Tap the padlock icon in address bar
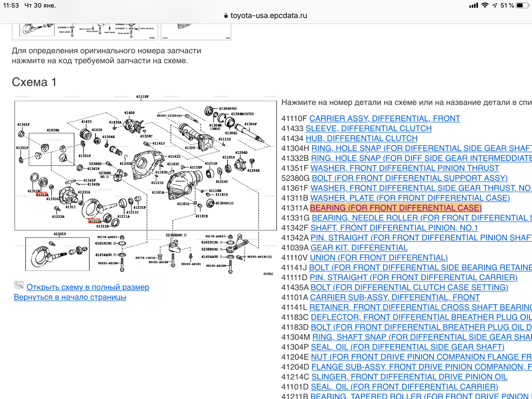 click(x=226, y=16)
